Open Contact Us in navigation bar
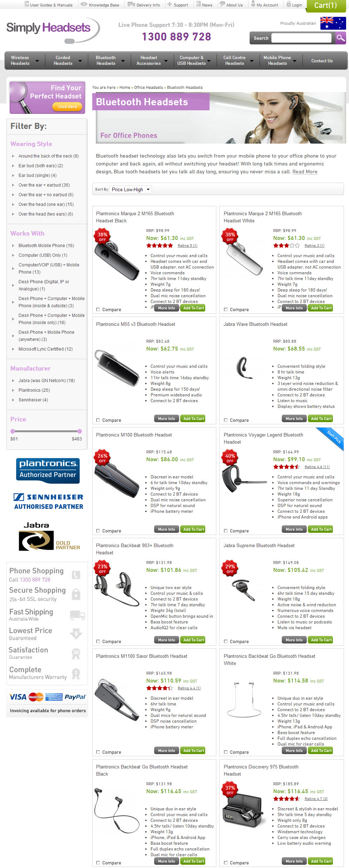Screen dimensions: 349x868 coord(322,61)
